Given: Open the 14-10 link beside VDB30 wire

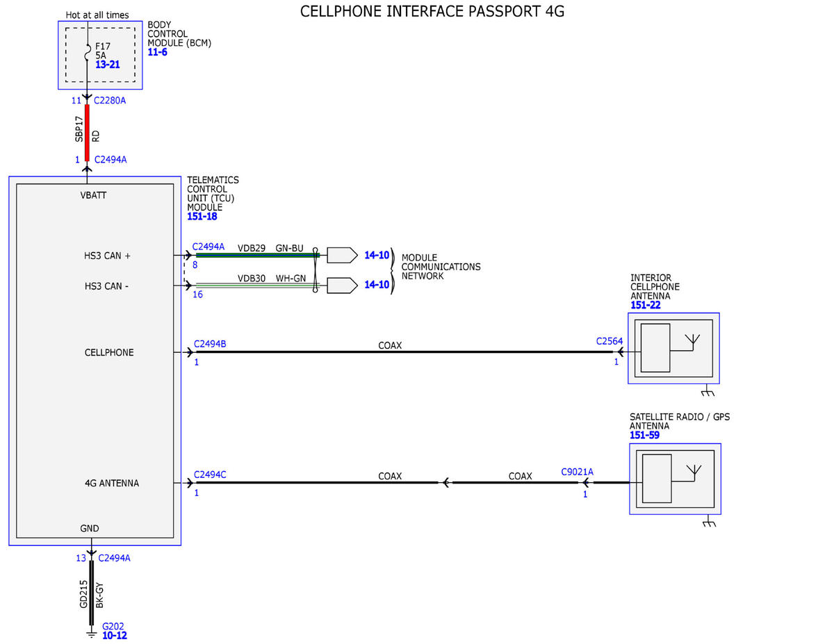Looking at the screenshot, I should [x=377, y=284].
